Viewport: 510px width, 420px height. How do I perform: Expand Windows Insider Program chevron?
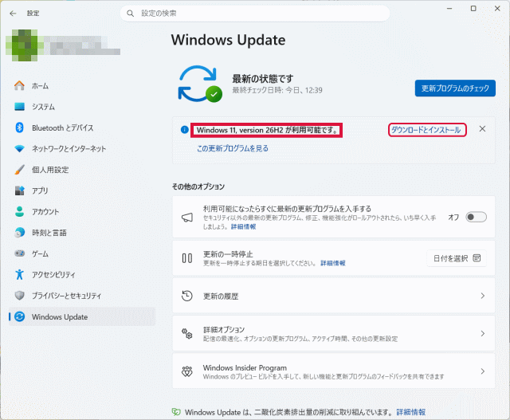pos(482,371)
